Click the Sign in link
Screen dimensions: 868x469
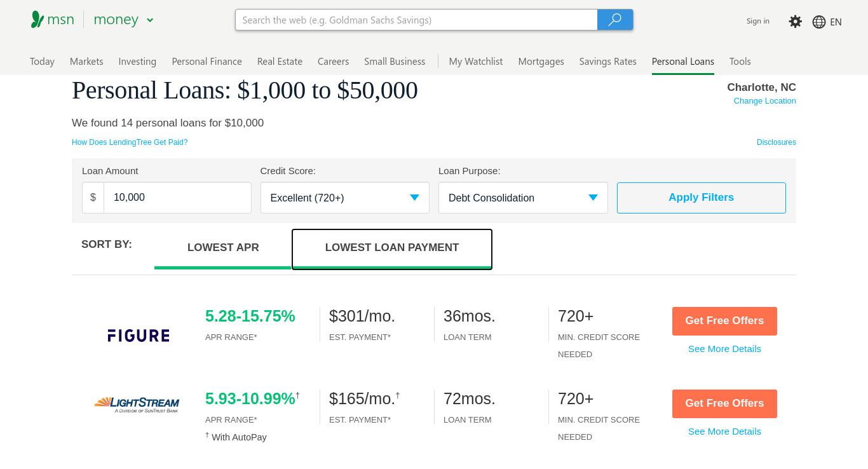757,21
